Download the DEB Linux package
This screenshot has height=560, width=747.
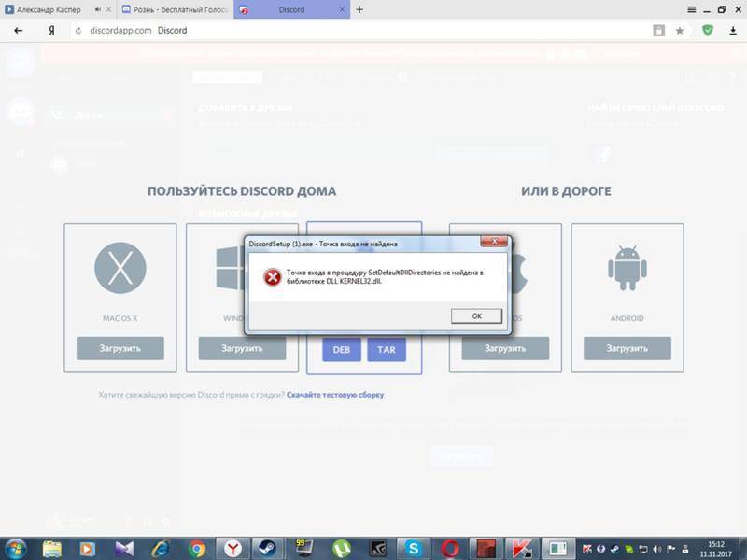coord(342,349)
